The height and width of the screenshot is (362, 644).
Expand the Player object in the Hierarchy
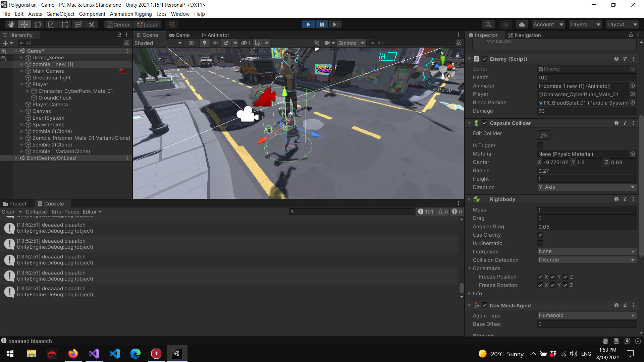21,84
